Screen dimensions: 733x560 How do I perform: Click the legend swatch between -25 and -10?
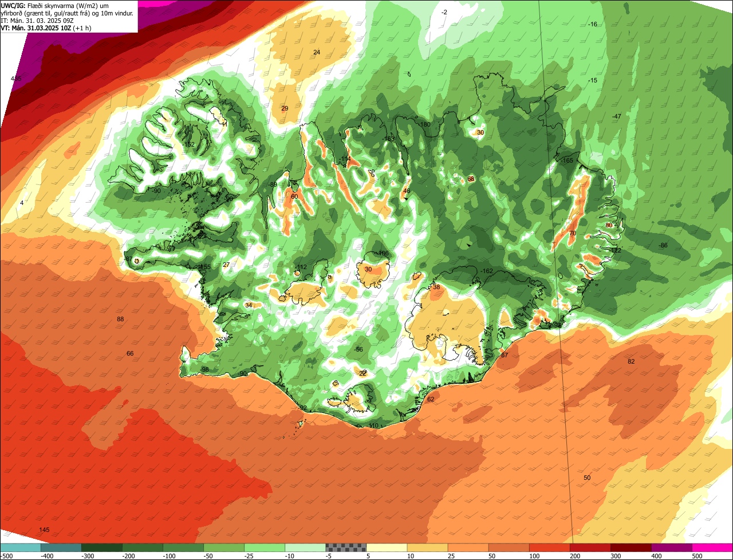(265, 547)
